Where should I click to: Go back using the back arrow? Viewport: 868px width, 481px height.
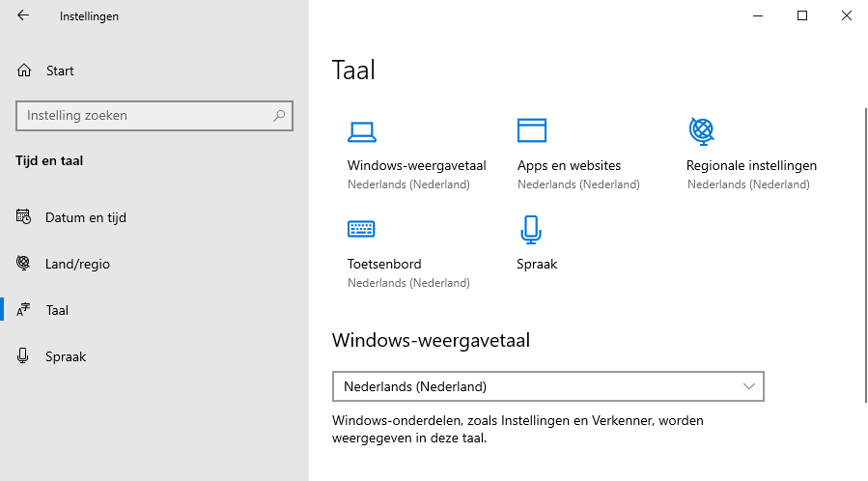(23, 15)
